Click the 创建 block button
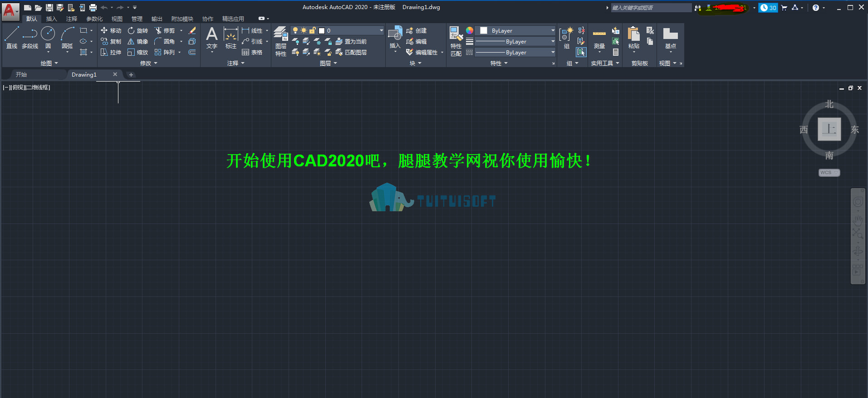Image resolution: width=868 pixels, height=398 pixels. (416, 30)
